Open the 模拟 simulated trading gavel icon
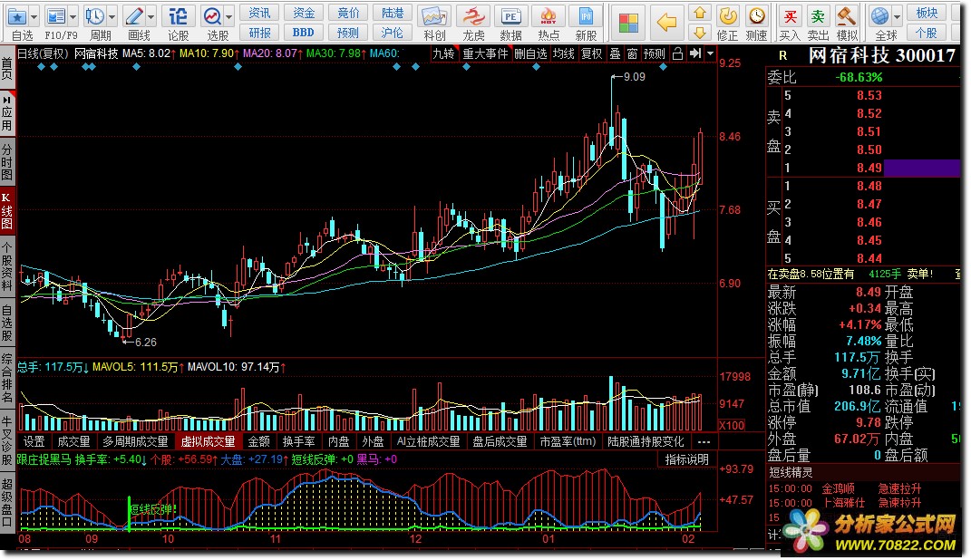971x560 pixels. click(x=847, y=16)
